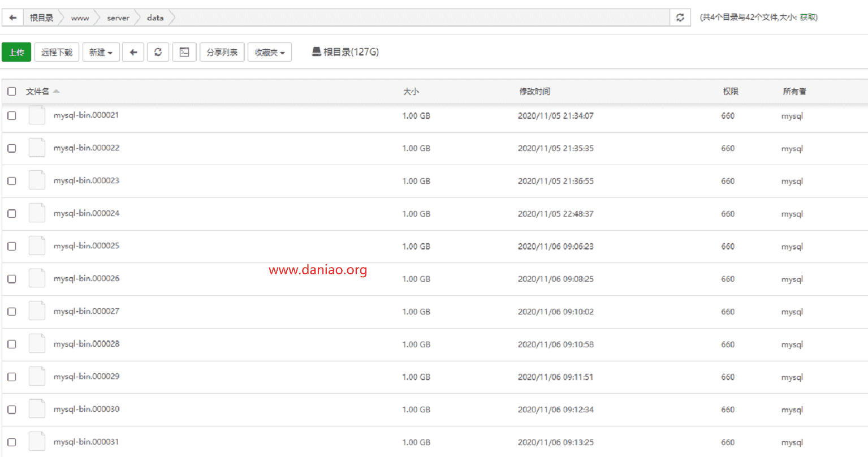Click 660 permission of mysql-bin.000022
Image resolution: width=868 pixels, height=457 pixels.
coord(728,148)
